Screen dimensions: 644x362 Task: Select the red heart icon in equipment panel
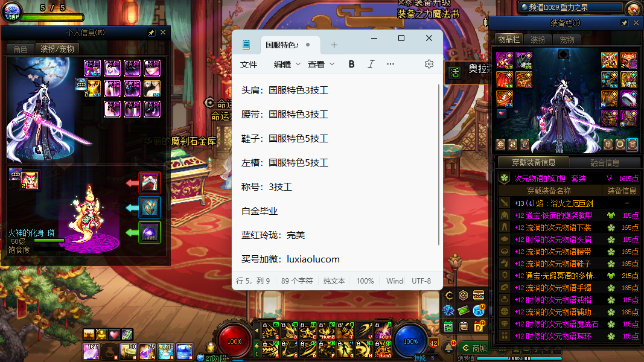[x=501, y=113]
